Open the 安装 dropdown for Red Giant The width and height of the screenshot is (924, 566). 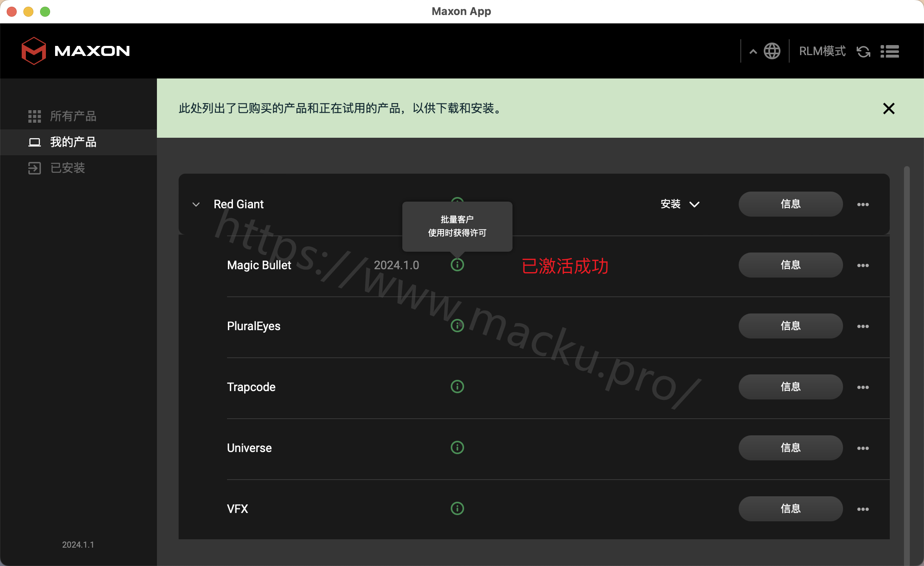pos(680,204)
